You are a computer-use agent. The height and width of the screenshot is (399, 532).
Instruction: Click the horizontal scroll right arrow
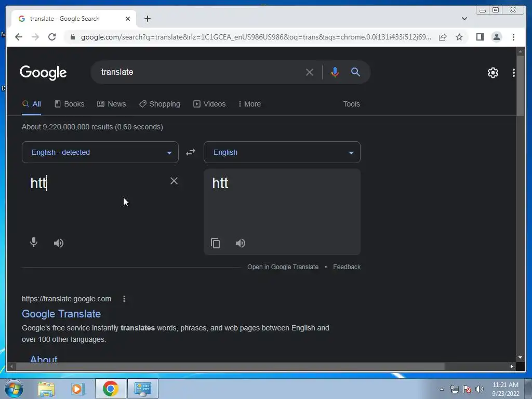(512, 366)
